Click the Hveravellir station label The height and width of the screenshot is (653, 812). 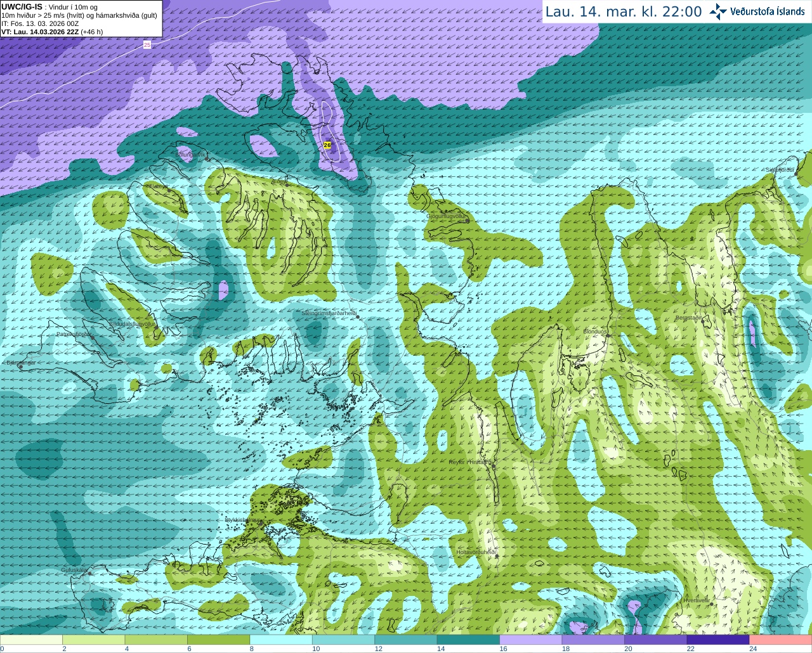(696, 600)
